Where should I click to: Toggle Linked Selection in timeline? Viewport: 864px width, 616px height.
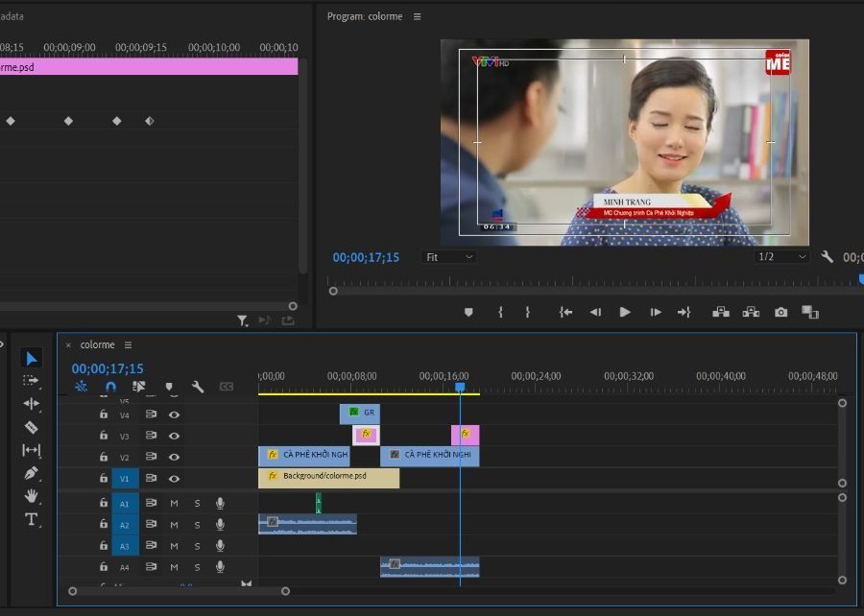click(x=139, y=387)
